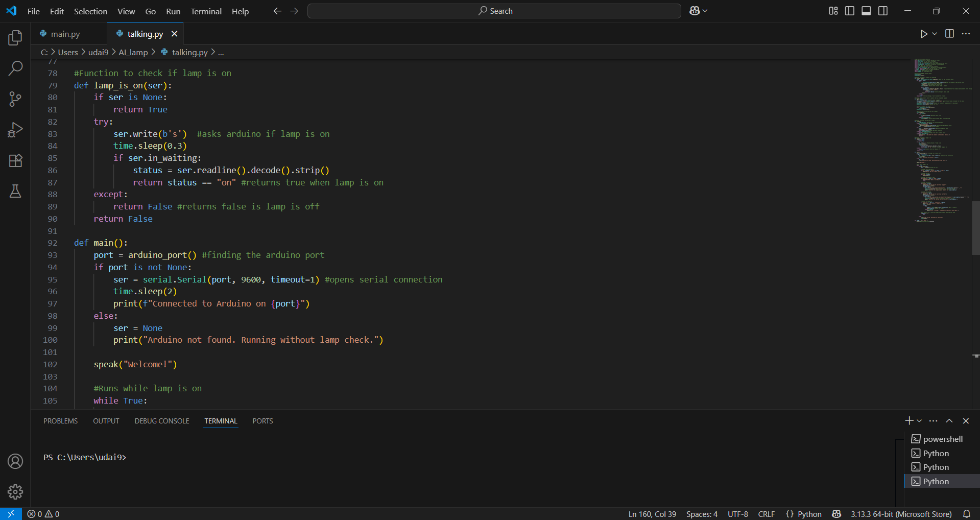Select the first Python terminal under powershell
This screenshot has width=980, height=520.
(942, 453)
